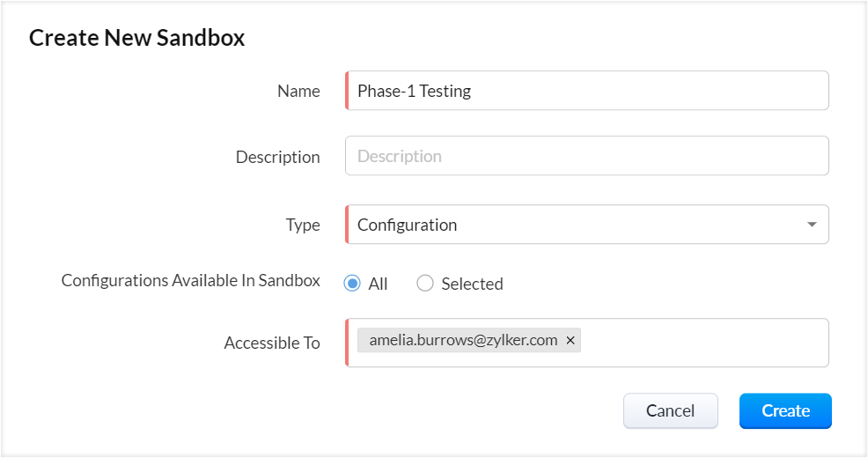This screenshot has height=458, width=868.
Task: Click the Name field label
Action: 298,91
